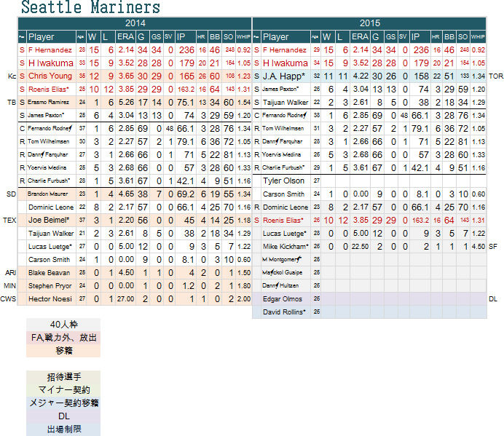Click H Iwakuma in the 2015 table

[x=286, y=63]
